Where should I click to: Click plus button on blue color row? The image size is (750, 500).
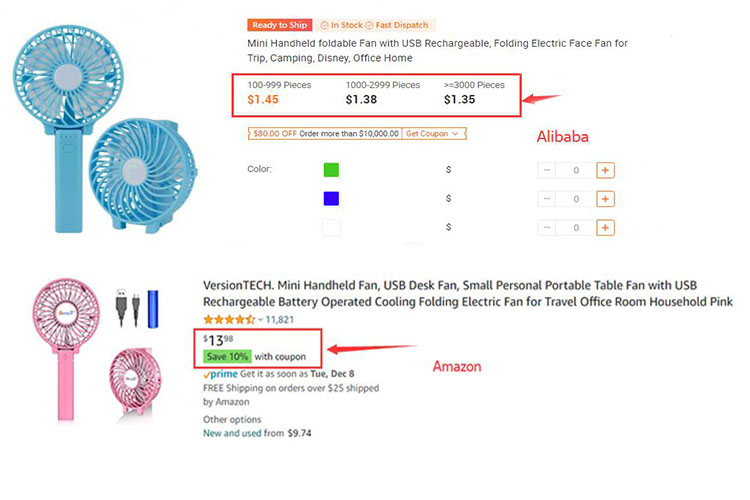coord(604,199)
